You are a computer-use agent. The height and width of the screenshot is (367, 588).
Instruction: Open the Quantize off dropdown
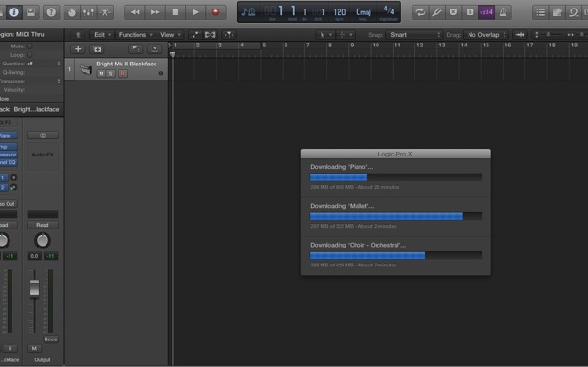pyautogui.click(x=43, y=64)
